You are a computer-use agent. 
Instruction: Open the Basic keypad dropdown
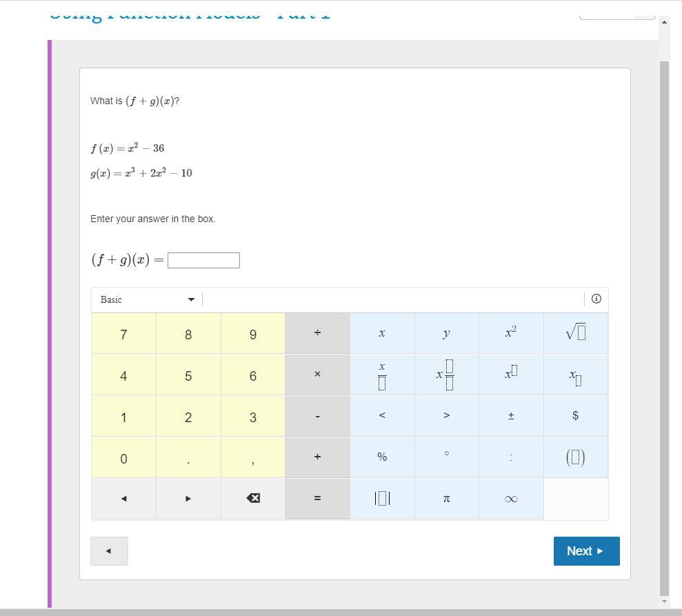(147, 299)
